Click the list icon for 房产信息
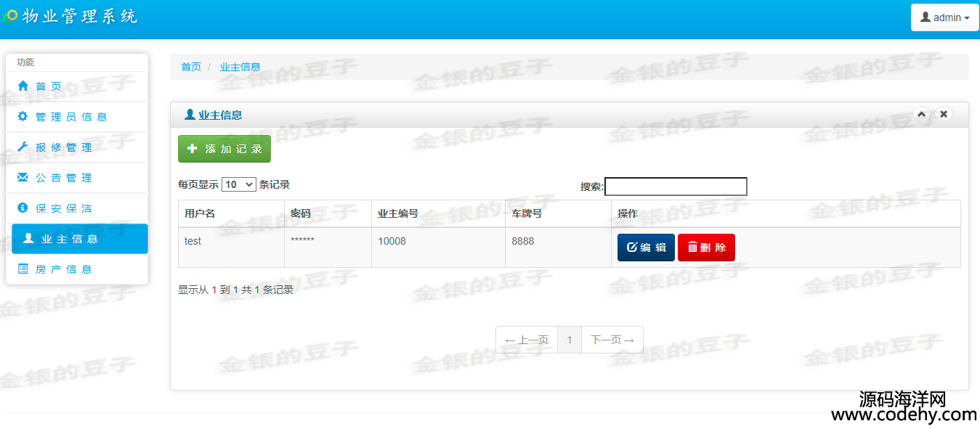This screenshot has width=980, height=429. [23, 269]
